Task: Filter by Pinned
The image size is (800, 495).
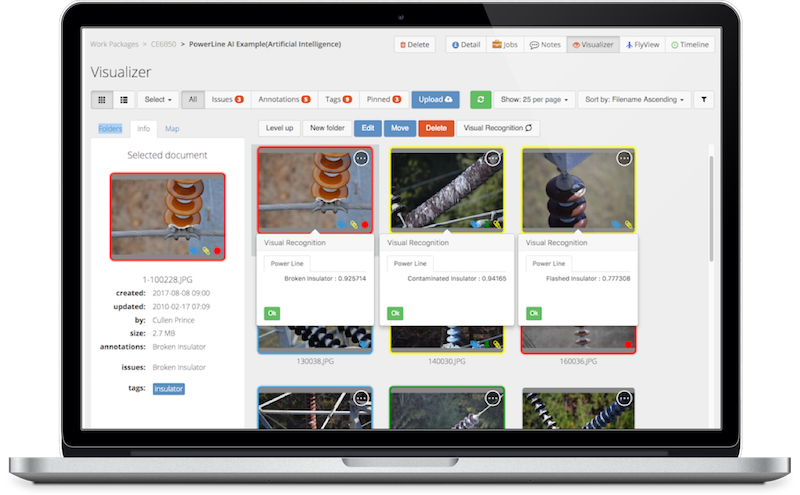Action: click(384, 100)
